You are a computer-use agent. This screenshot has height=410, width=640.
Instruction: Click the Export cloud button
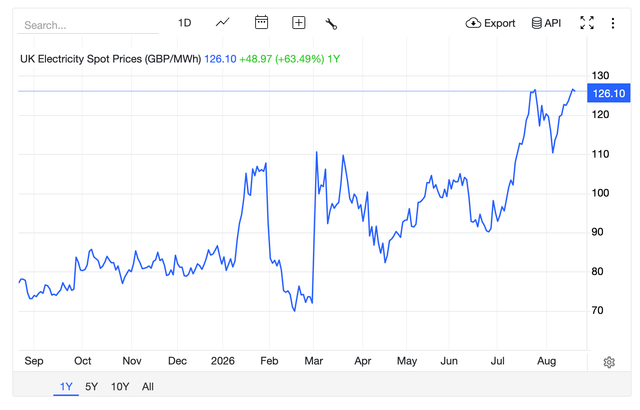[490, 23]
